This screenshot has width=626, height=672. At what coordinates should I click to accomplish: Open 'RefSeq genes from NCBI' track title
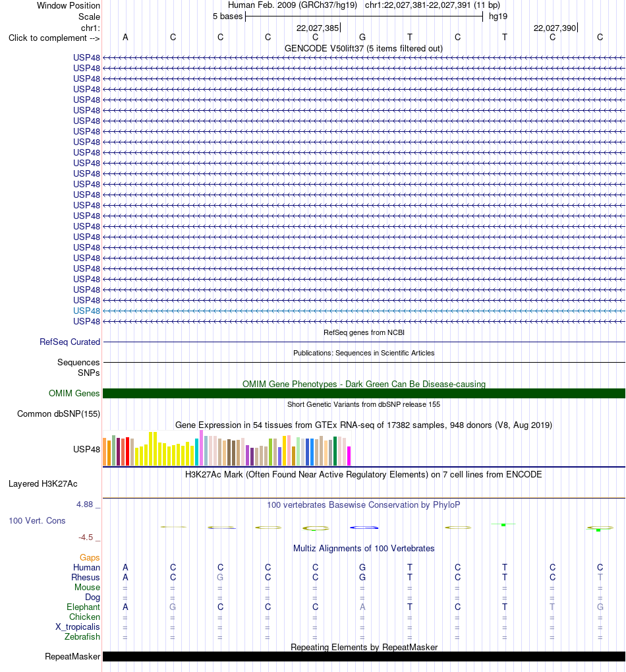point(364,332)
